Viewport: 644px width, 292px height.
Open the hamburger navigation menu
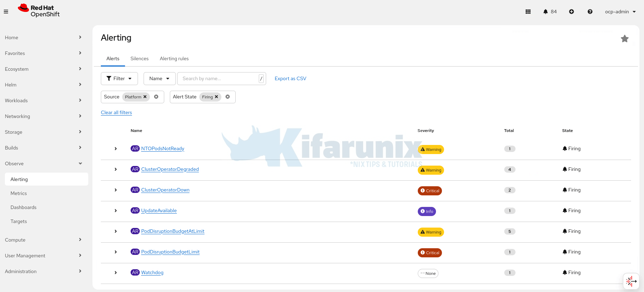point(6,12)
